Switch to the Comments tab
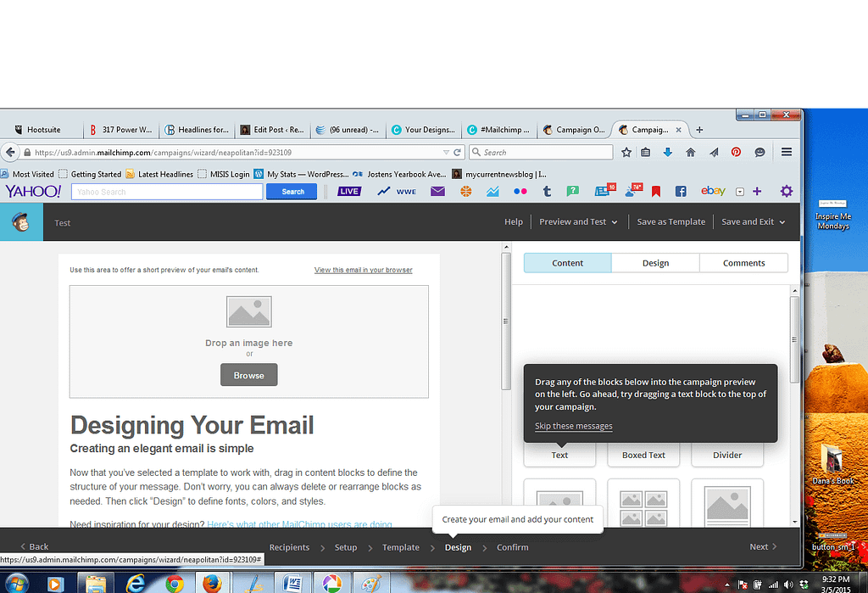Screen dimensions: 868x593 [743, 263]
